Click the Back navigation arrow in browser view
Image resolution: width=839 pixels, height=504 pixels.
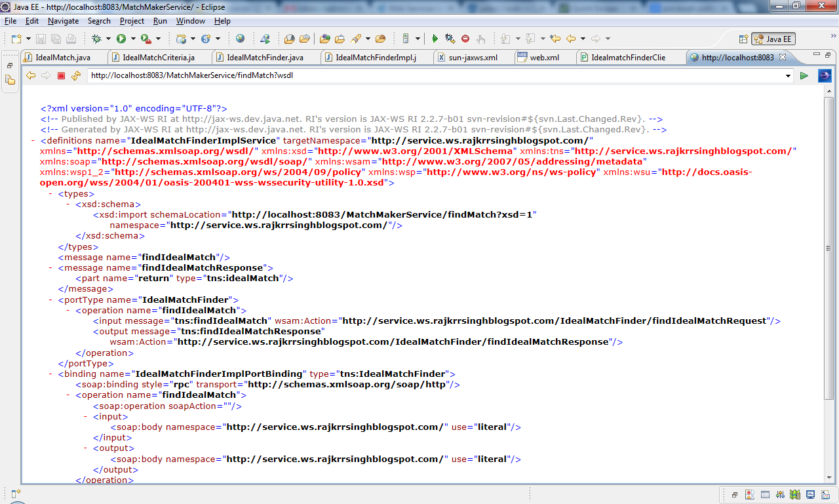click(x=31, y=75)
